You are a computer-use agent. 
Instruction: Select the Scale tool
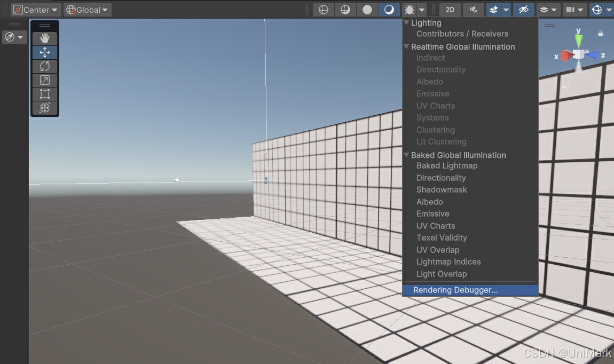pos(44,80)
